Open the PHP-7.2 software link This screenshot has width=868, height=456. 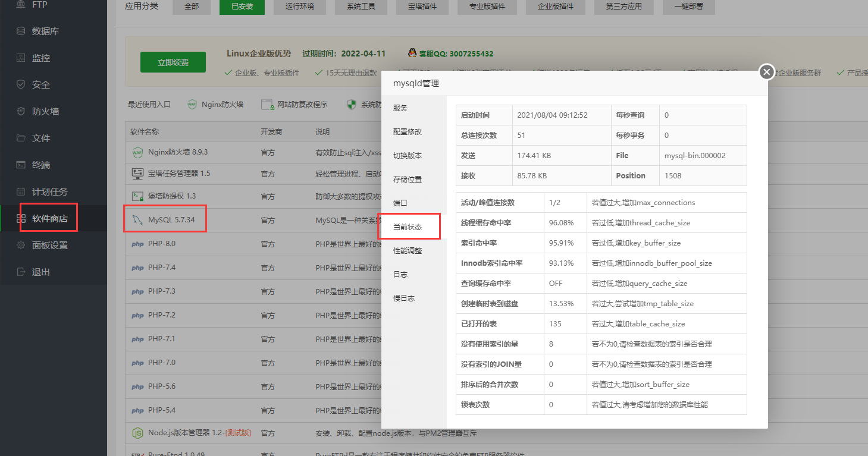click(162, 315)
